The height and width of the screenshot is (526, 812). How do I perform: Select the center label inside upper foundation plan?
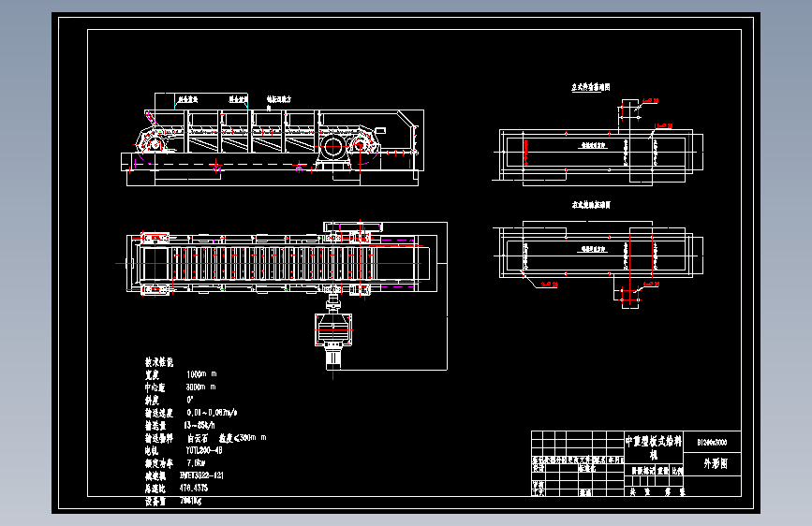click(x=594, y=146)
